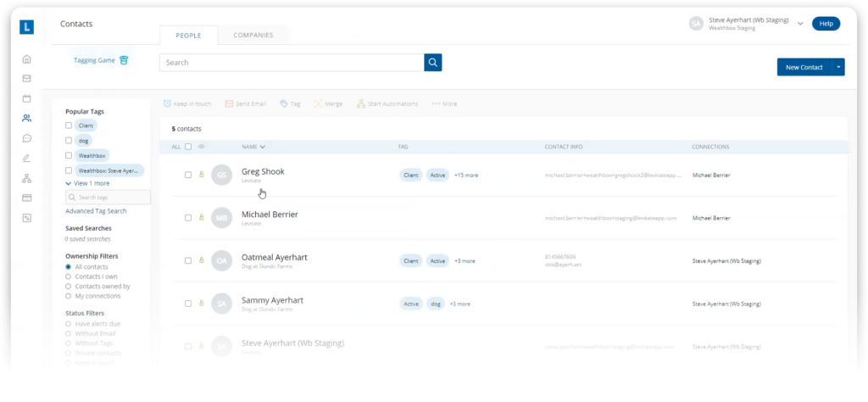Click the Help button

click(826, 24)
